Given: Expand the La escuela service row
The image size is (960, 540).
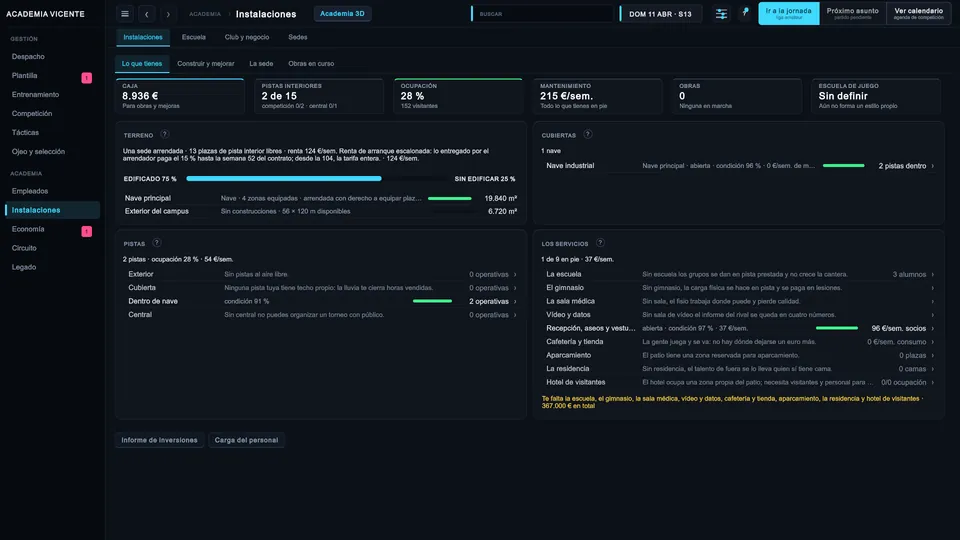Looking at the screenshot, I should point(739,274).
